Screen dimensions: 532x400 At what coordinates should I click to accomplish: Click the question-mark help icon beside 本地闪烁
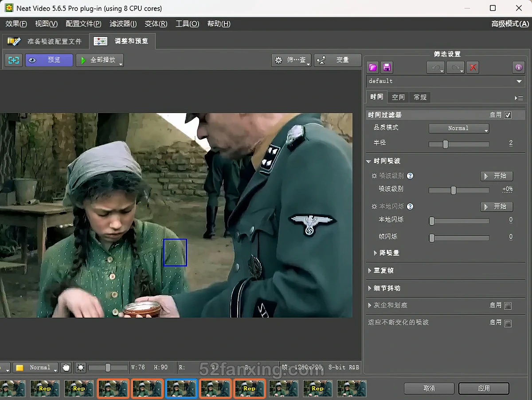pos(410,206)
